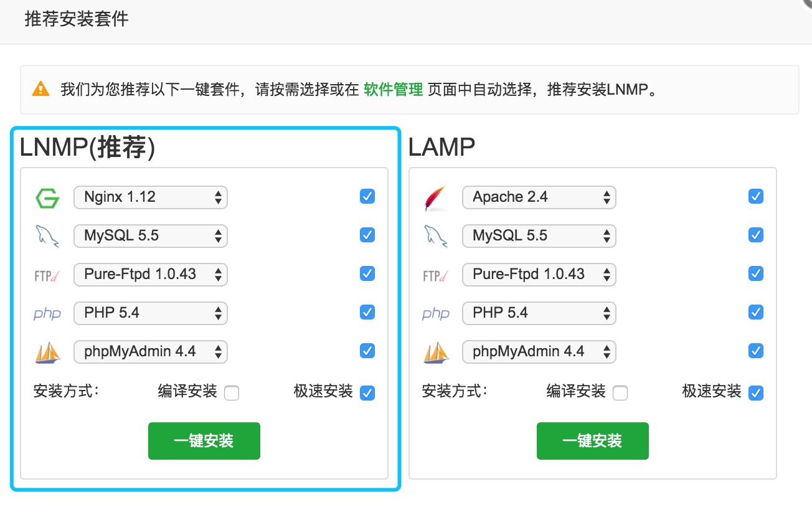
Task: Click 一键安装 button under LNMP
Action: pyautogui.click(x=204, y=441)
